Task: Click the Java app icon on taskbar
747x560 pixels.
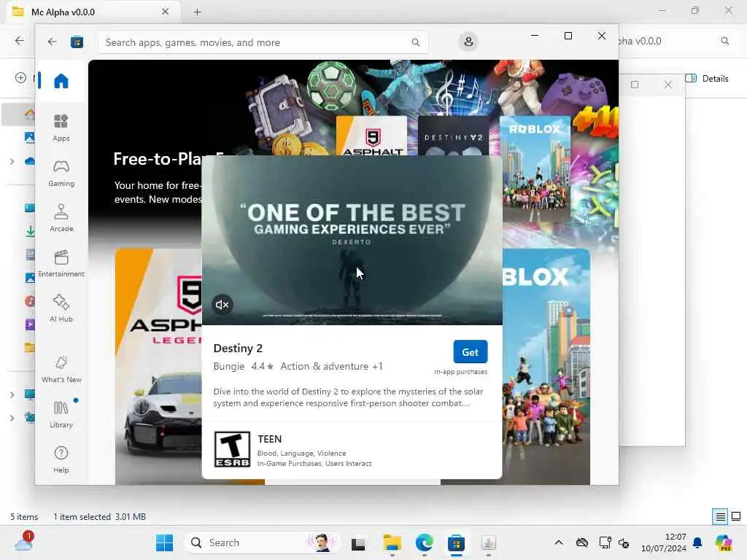Action: coord(488,542)
